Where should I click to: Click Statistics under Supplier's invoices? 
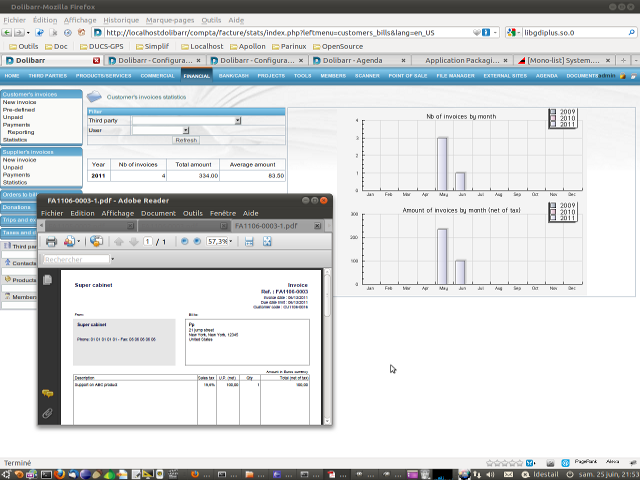click(x=15, y=182)
